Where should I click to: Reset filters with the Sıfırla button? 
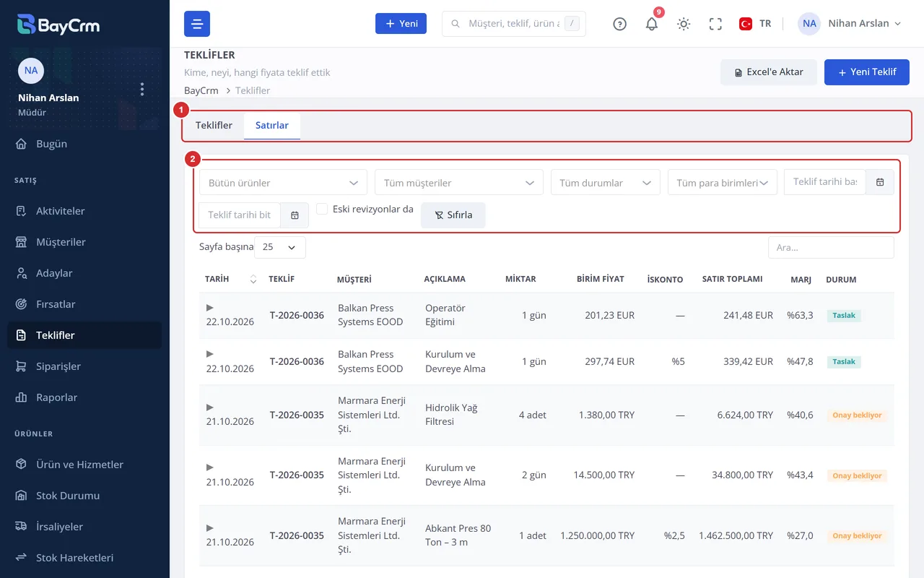pos(453,215)
